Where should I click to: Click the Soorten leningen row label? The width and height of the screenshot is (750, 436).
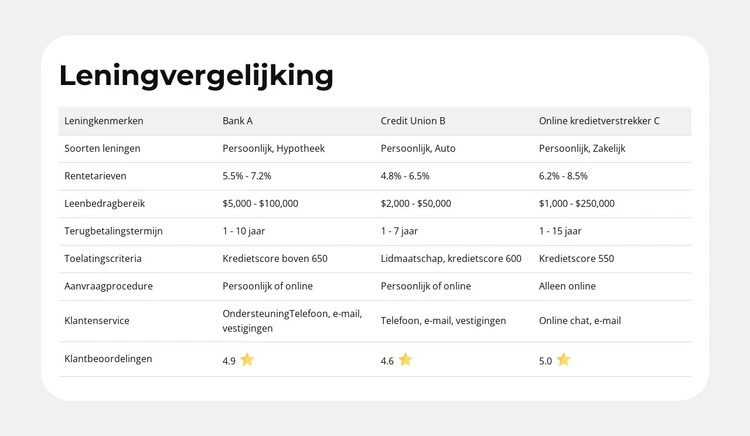coord(102,148)
